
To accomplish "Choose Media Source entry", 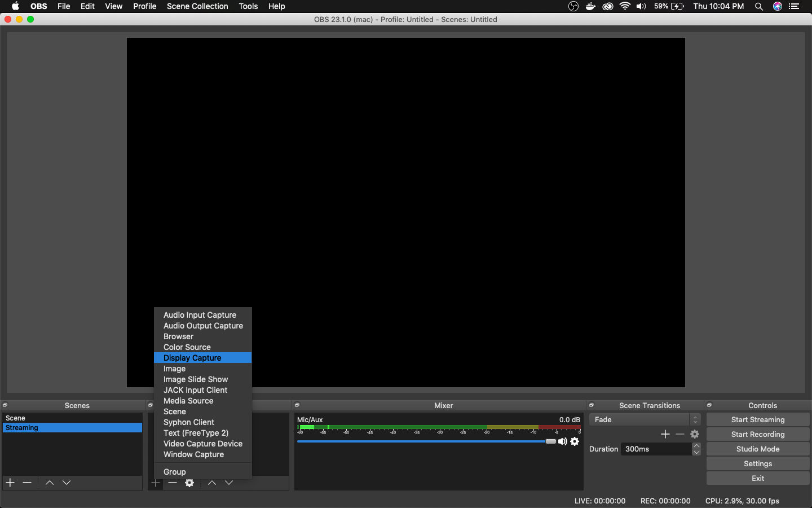I will pyautogui.click(x=202, y=401).
